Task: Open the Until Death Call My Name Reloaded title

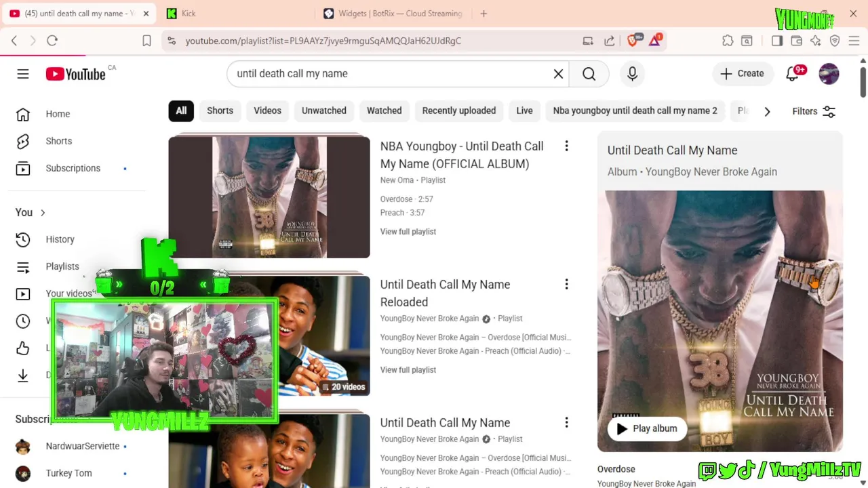Action: tap(445, 293)
